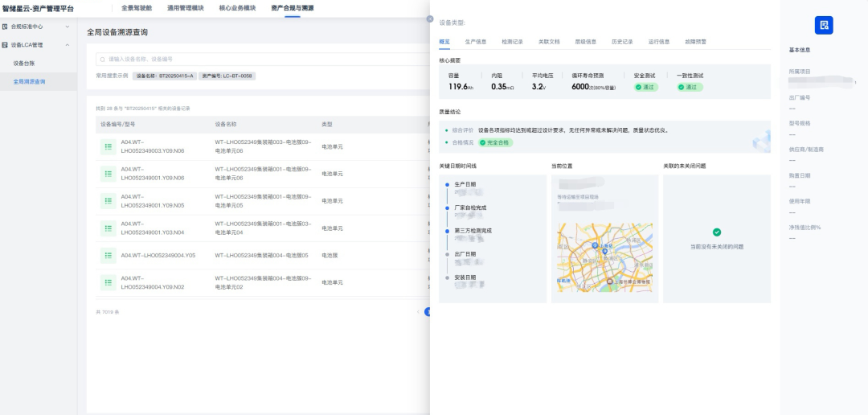Click search example tag 资产编号: LC-BT-0058

click(x=227, y=76)
